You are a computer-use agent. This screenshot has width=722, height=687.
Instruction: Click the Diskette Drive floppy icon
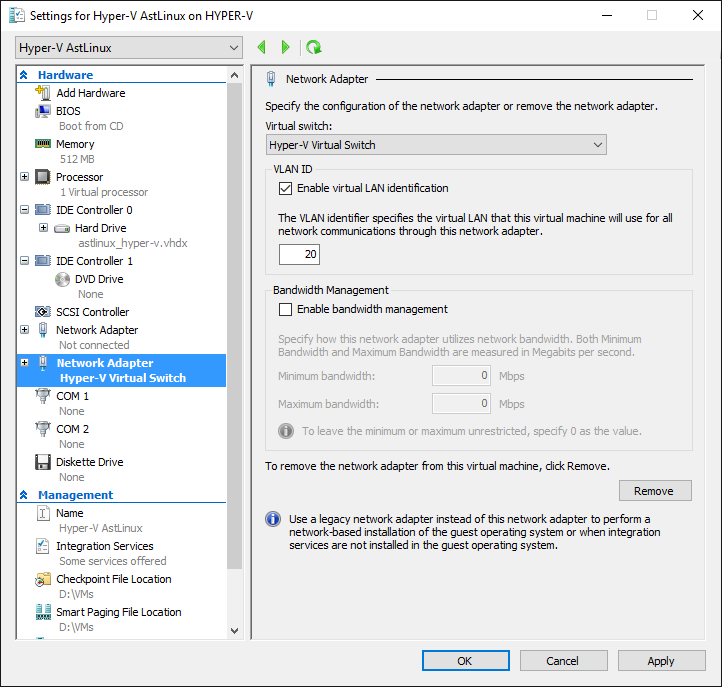[43, 462]
